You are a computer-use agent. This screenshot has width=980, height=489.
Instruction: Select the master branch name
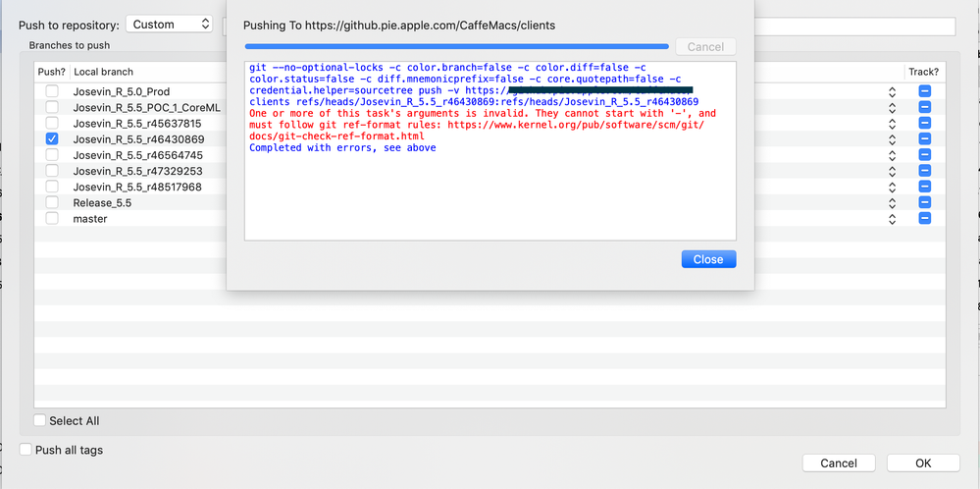[90, 219]
